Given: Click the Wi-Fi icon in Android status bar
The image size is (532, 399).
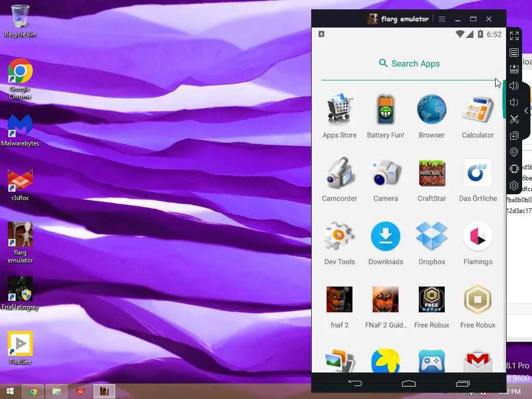Looking at the screenshot, I should 460,34.
